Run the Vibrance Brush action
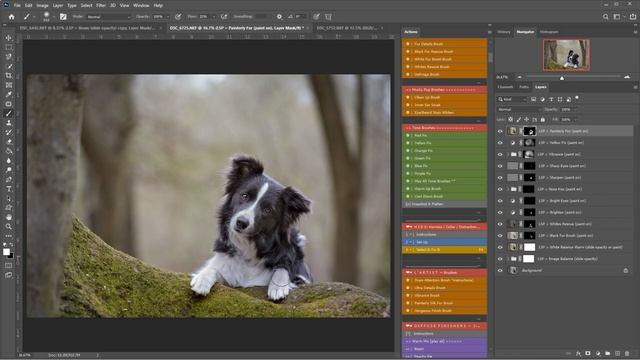Image resolution: width=640 pixels, height=360 pixels. [444, 295]
